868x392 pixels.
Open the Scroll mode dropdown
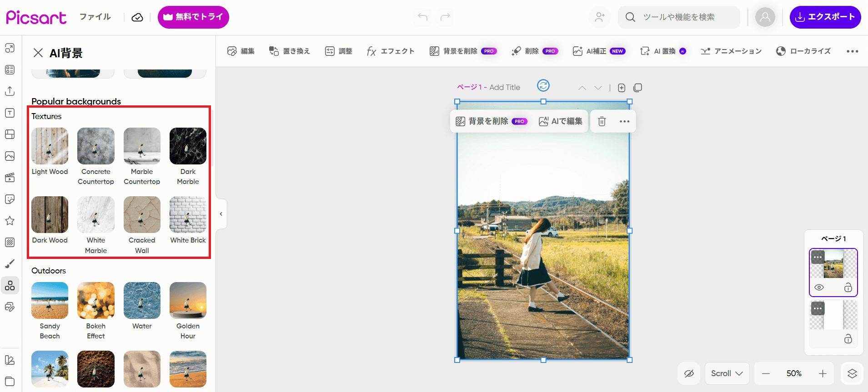[727, 373]
